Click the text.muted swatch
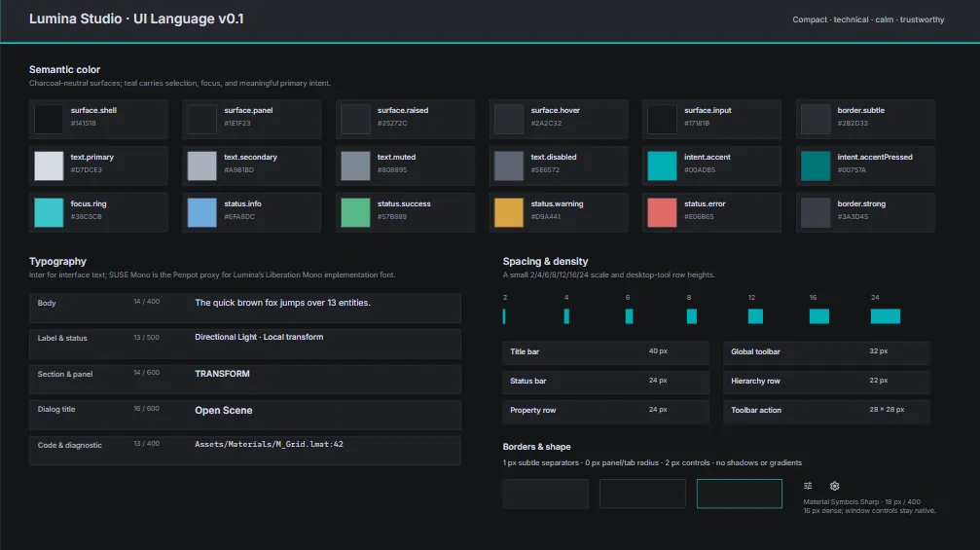The height and width of the screenshot is (550, 980). pyautogui.click(x=355, y=165)
